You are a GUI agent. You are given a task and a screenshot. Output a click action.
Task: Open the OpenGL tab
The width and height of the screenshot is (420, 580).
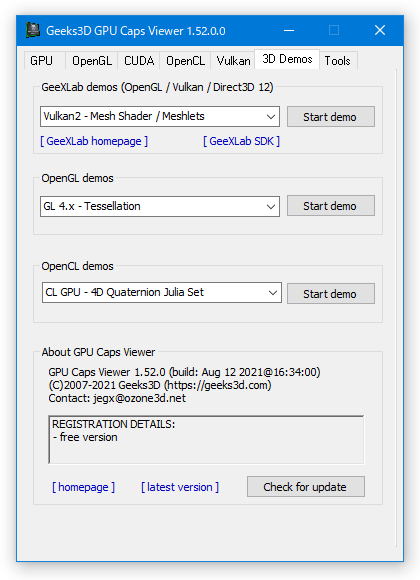[x=91, y=61]
